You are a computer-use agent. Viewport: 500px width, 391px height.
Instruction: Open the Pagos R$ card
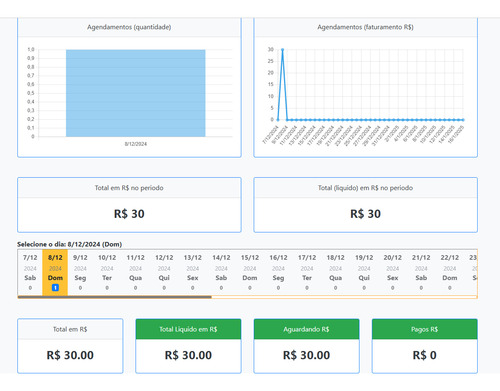tap(425, 346)
